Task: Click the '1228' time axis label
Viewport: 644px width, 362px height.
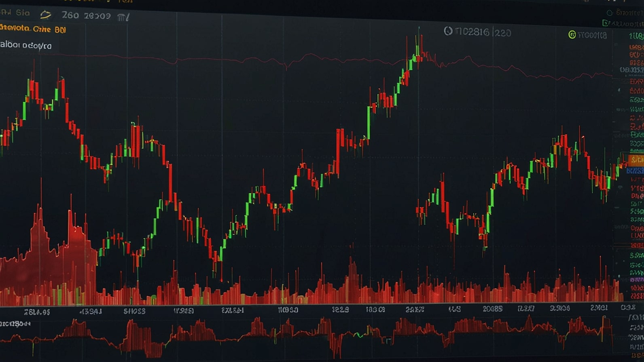Action: coord(340,309)
